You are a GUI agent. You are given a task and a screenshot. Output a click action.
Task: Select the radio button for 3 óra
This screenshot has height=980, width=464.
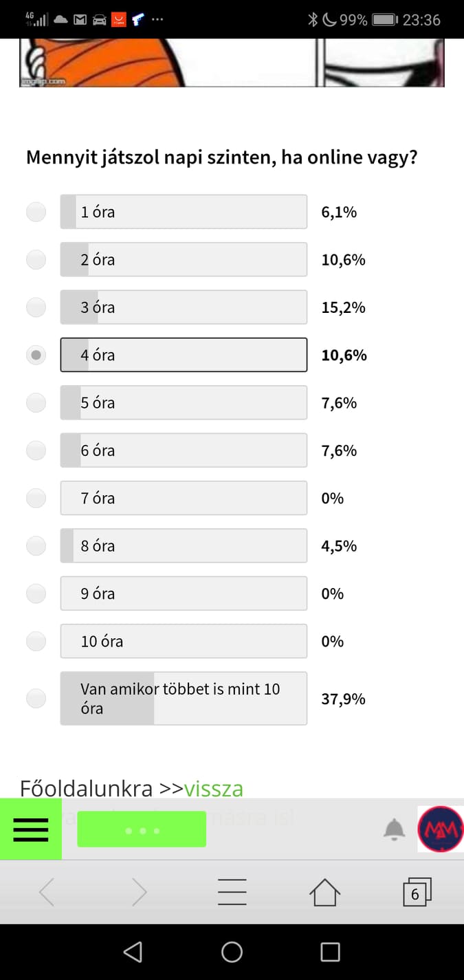click(x=36, y=307)
